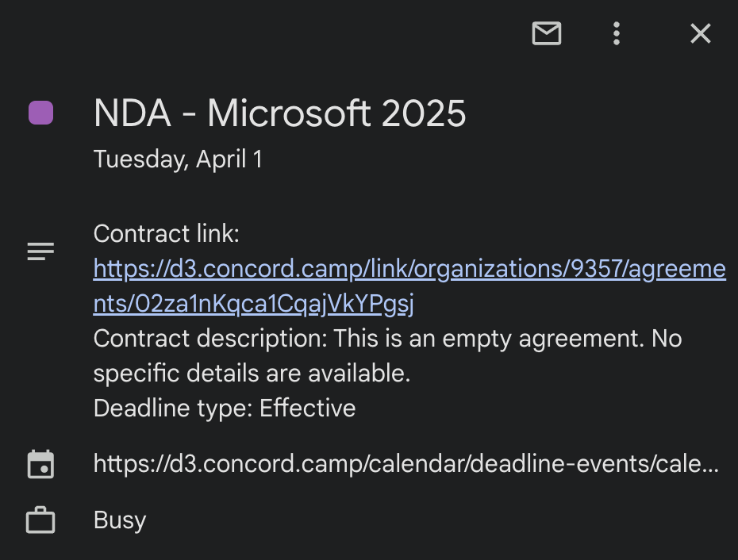The height and width of the screenshot is (560, 738).
Task: Select the date text "Tuesday, April 1"
Action: tap(178, 159)
